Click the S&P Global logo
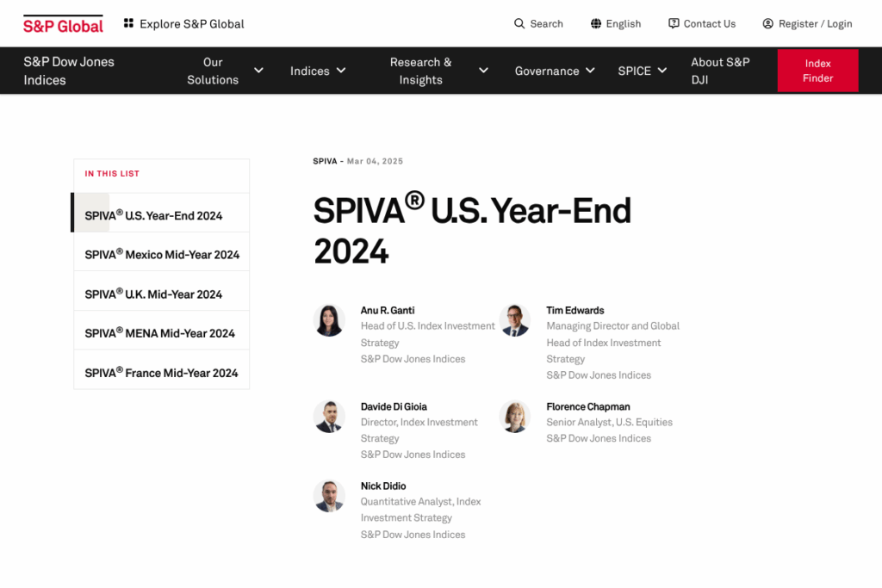The width and height of the screenshot is (882, 588). coord(63,25)
